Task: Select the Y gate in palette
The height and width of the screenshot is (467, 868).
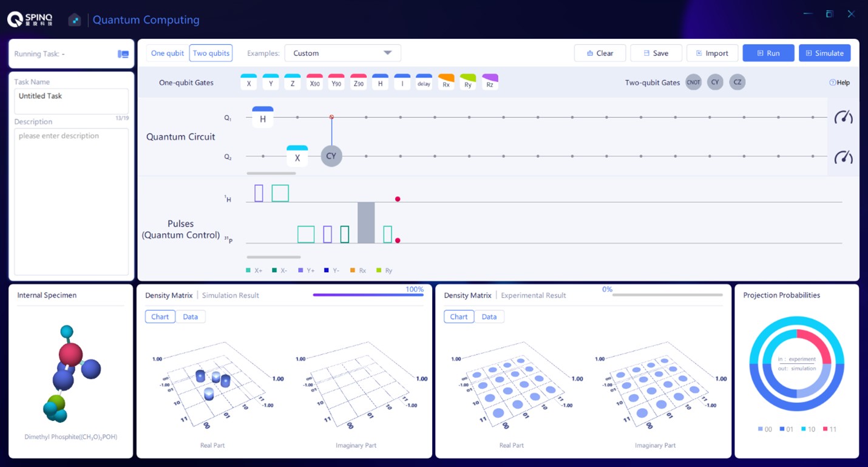Action: [x=271, y=82]
